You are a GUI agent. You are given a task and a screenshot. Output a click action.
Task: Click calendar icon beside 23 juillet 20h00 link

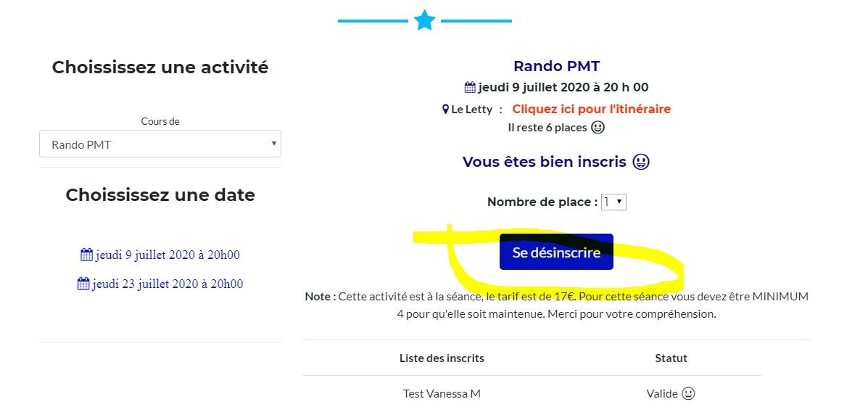click(x=83, y=284)
